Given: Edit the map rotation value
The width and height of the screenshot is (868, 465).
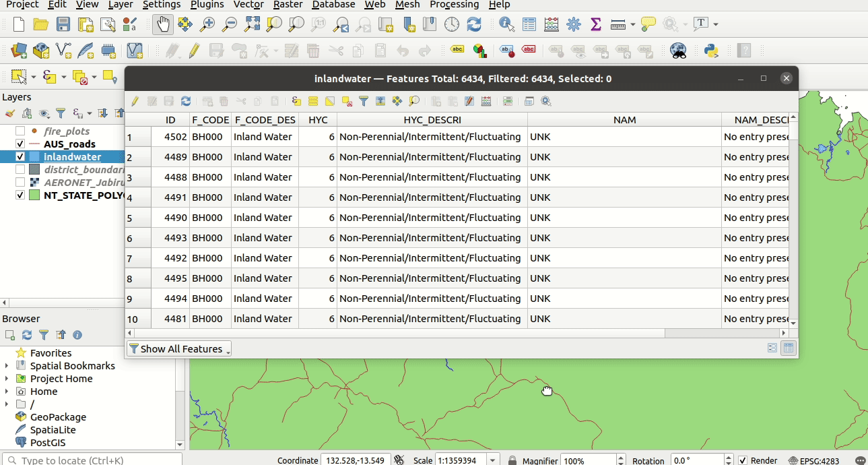Looking at the screenshot, I should click(694, 460).
